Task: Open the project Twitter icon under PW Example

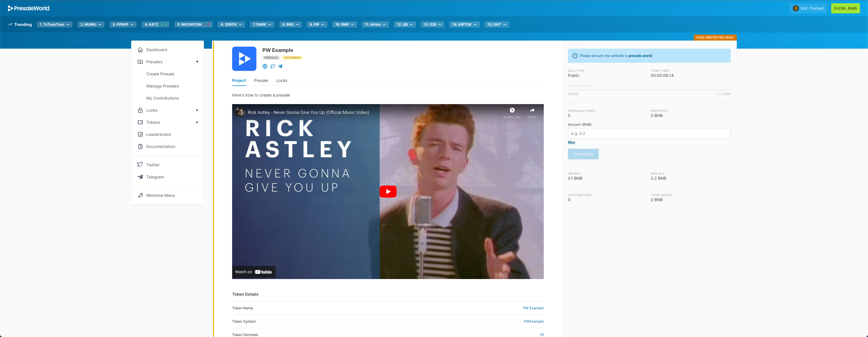Action: (273, 66)
